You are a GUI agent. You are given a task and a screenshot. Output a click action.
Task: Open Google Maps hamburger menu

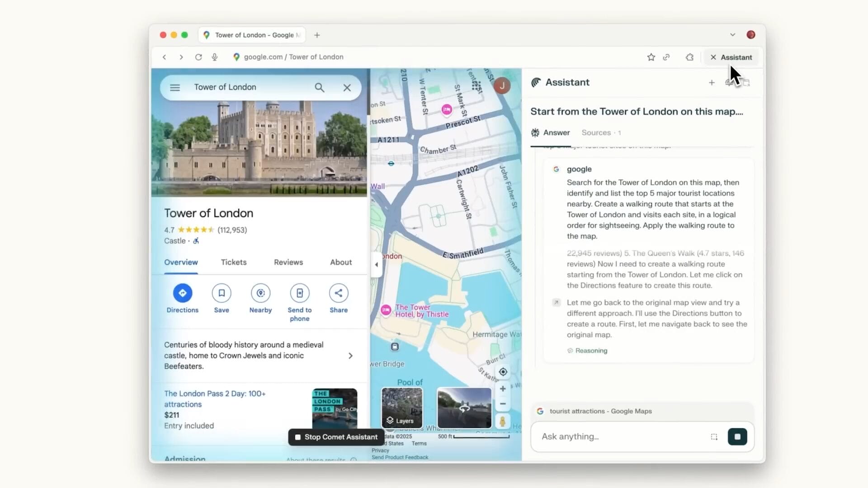tap(175, 88)
